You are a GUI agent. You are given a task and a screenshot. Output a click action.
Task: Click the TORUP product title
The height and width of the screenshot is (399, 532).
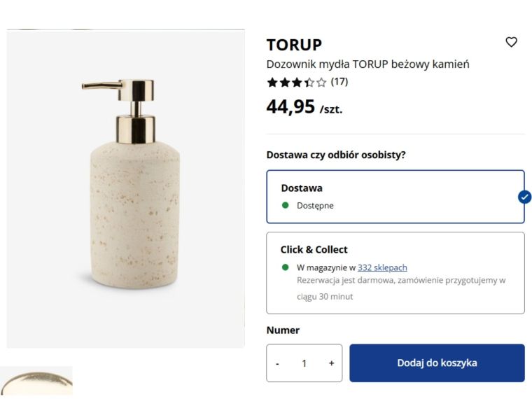coord(294,45)
